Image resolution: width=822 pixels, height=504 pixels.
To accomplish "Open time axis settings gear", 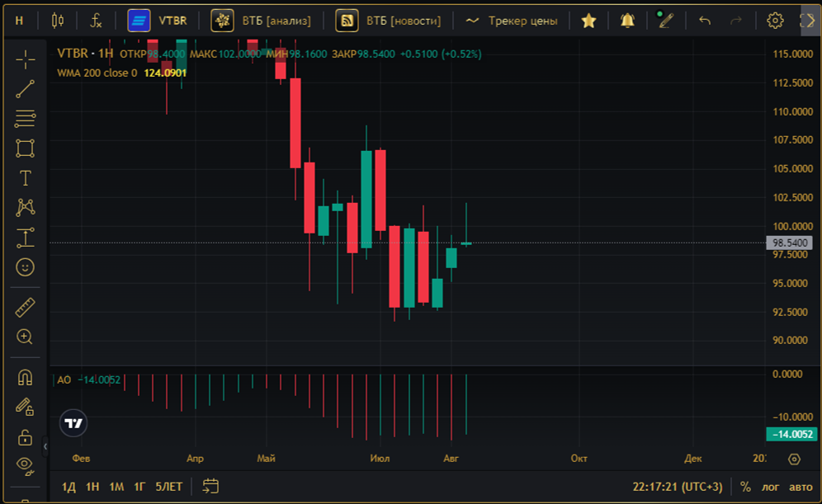I will [x=794, y=459].
